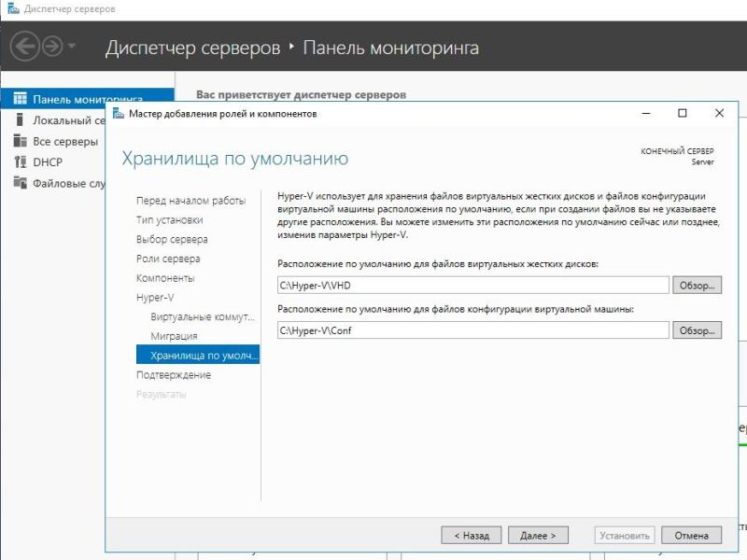This screenshot has height=560, width=747.
Task: Go to wizard step Виртуальные коммутаторы
Action: (203, 317)
